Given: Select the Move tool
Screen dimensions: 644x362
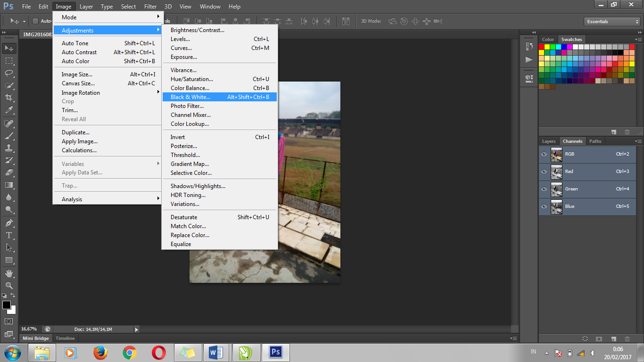Looking at the screenshot, I should (x=8, y=48).
